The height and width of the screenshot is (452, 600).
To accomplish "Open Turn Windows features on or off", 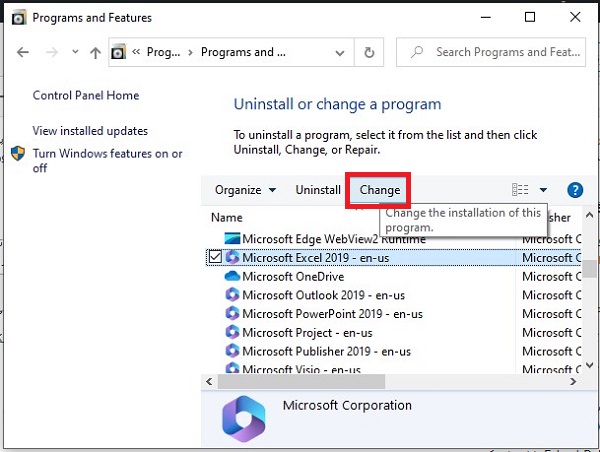I will coord(108,161).
